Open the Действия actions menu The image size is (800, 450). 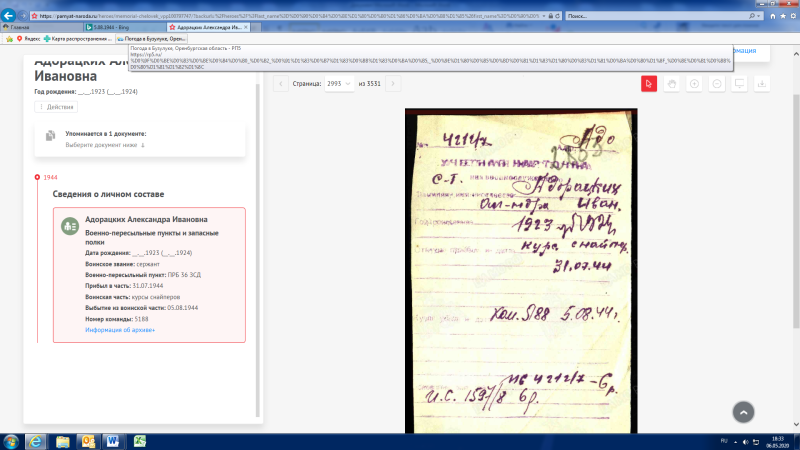click(56, 107)
